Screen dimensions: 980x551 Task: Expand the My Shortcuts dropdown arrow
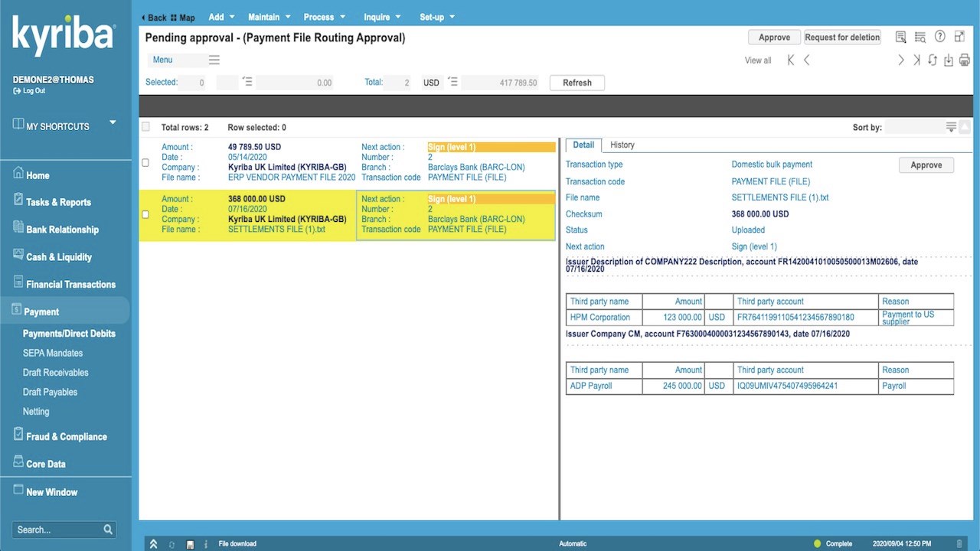point(113,122)
